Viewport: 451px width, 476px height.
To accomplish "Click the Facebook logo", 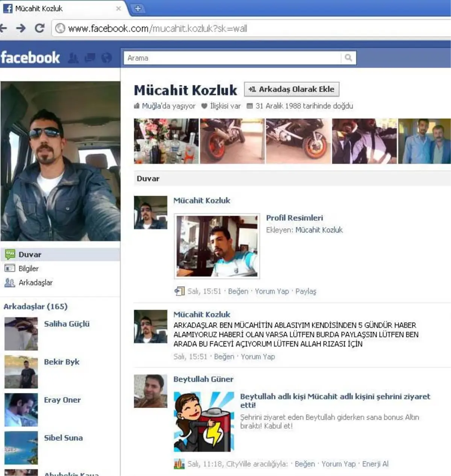I will click(30, 57).
